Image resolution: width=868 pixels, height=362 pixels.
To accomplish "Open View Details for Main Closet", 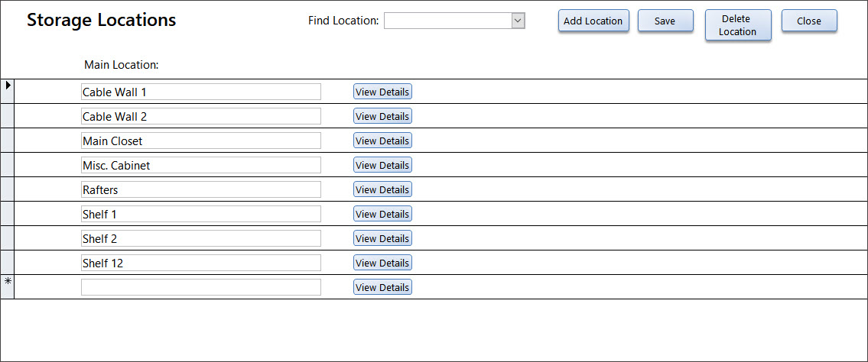I will click(382, 141).
